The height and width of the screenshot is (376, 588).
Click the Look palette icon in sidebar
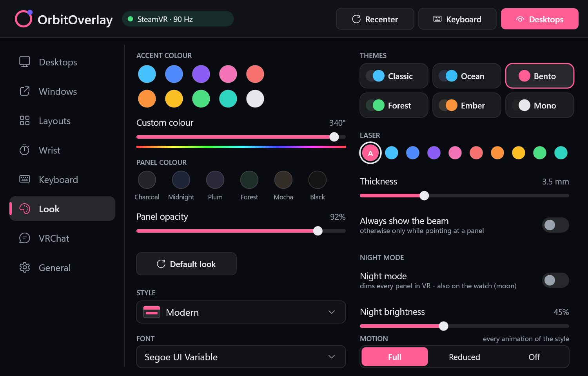(25, 209)
